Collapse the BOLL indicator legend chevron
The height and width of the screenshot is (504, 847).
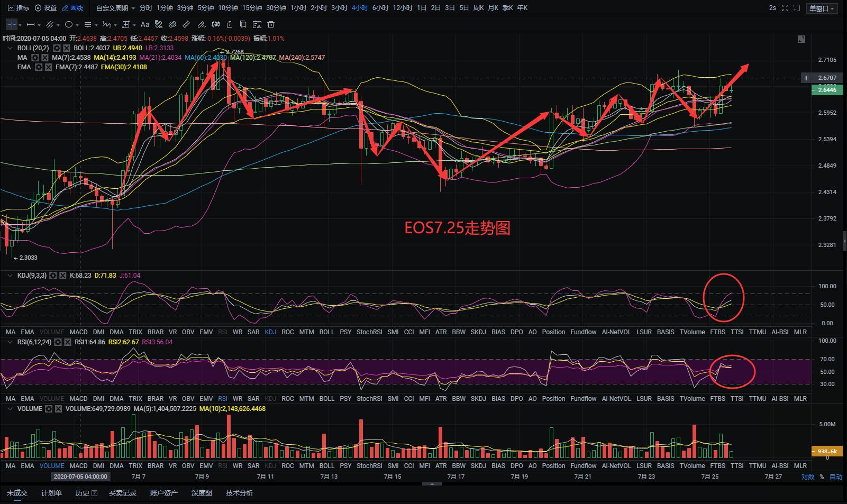click(x=10, y=48)
